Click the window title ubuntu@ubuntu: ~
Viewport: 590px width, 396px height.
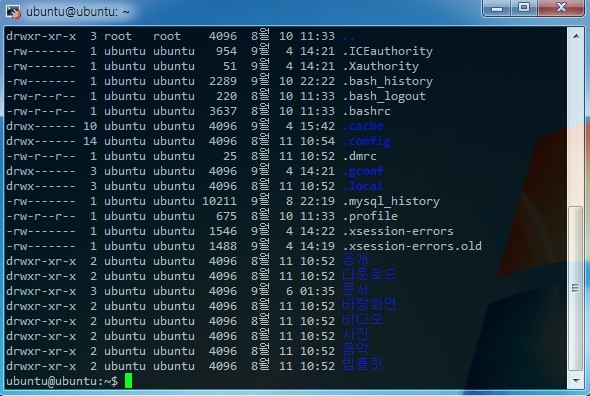point(78,12)
